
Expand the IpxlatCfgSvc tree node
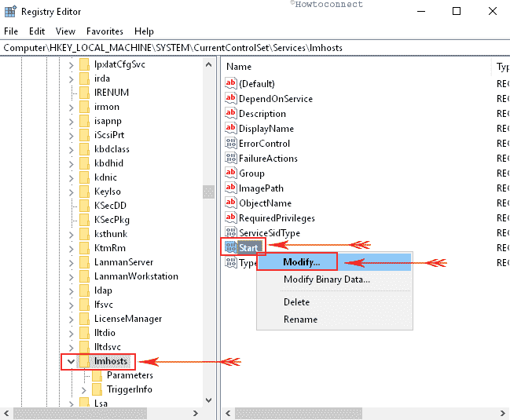tap(72, 65)
